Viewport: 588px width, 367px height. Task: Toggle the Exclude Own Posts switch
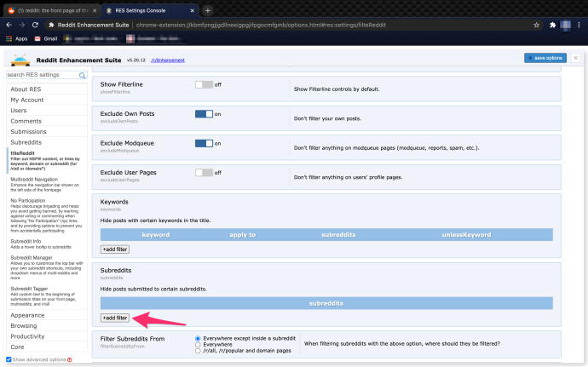[204, 114]
